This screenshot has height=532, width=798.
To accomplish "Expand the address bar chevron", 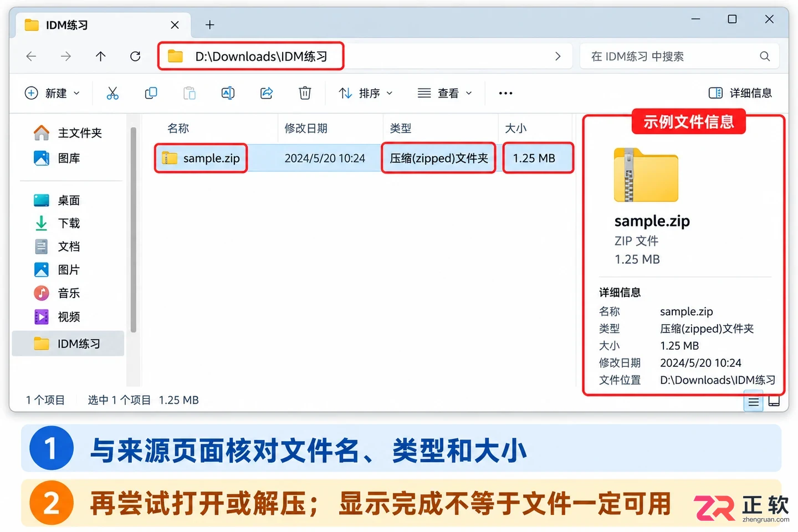I will (x=557, y=56).
